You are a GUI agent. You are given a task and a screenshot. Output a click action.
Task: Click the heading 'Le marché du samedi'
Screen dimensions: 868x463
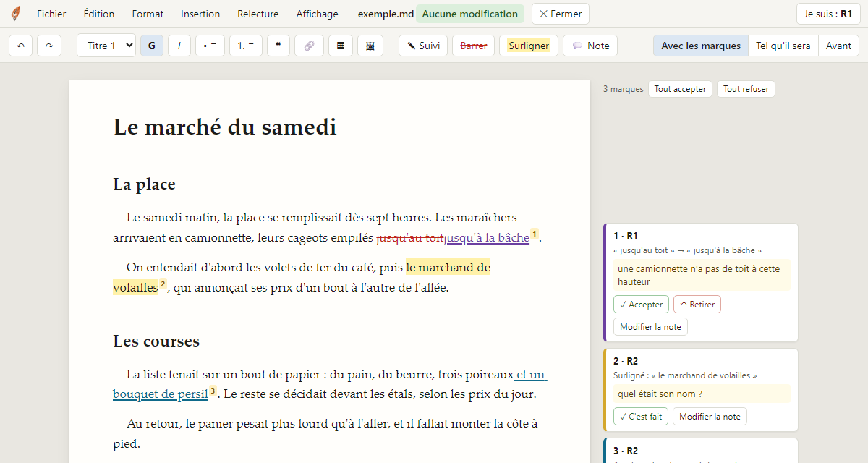225,127
